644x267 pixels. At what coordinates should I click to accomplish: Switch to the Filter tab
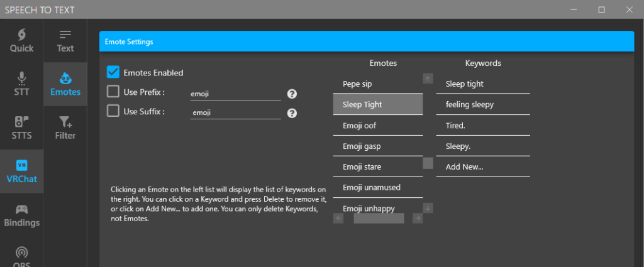point(65,127)
